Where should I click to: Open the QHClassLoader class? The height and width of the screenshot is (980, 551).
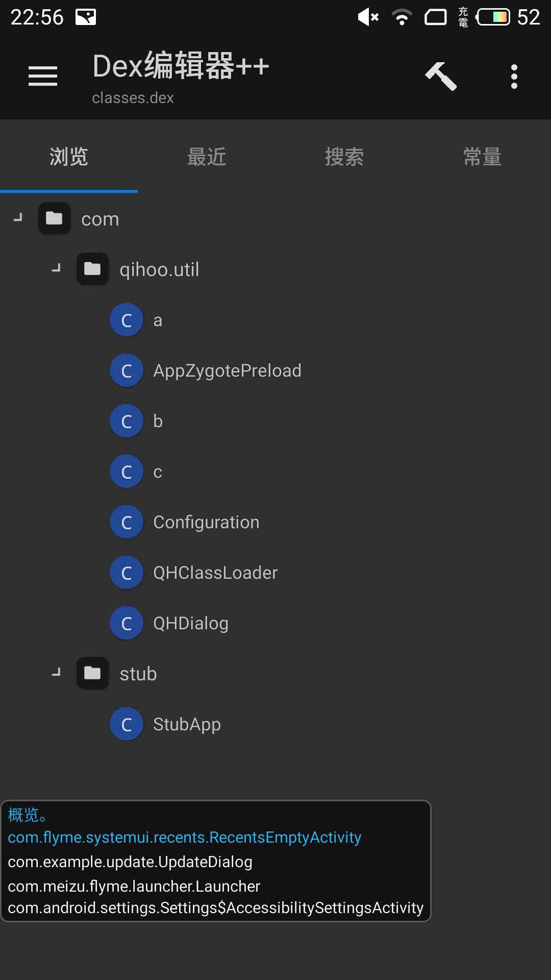pos(215,573)
